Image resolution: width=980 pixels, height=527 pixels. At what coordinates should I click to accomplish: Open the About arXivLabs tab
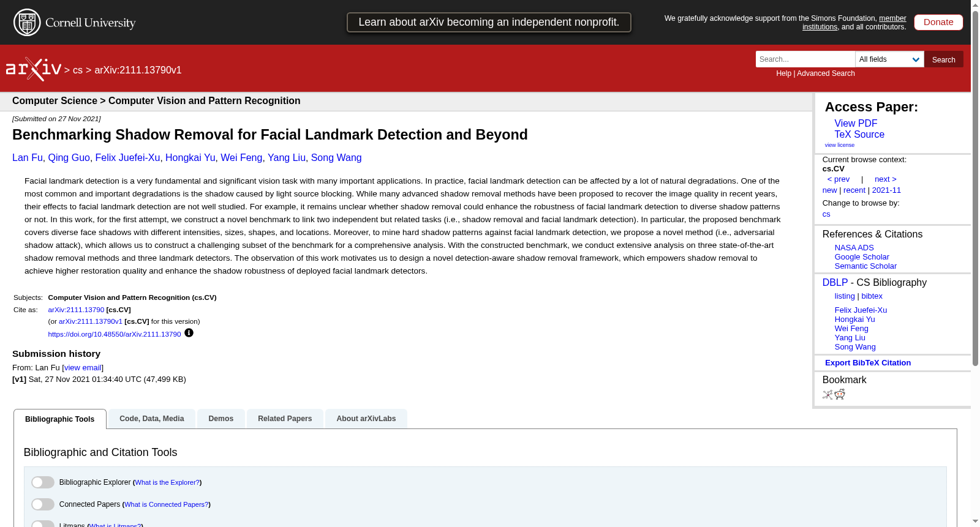point(366,419)
